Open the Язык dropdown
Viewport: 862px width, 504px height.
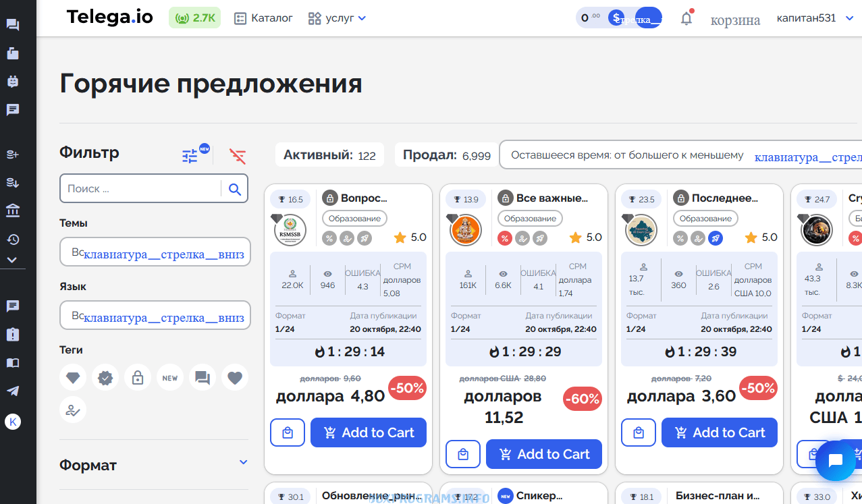(x=155, y=315)
